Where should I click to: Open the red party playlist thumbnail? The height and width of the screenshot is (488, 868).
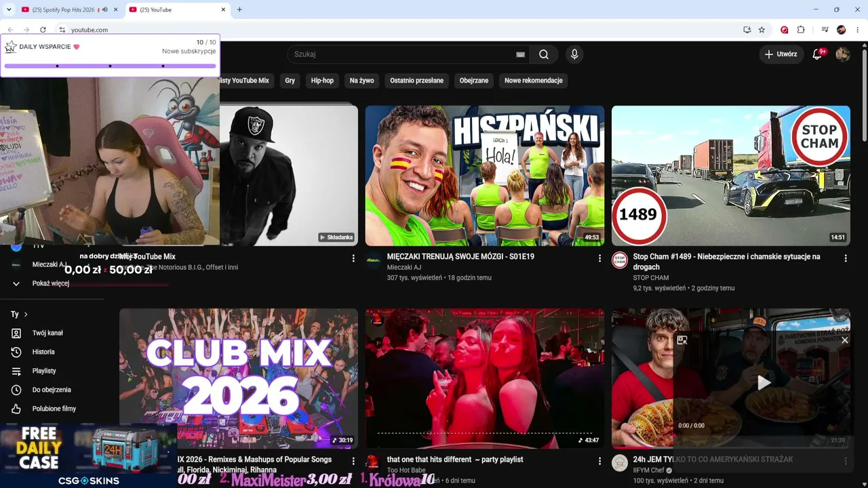click(485, 378)
